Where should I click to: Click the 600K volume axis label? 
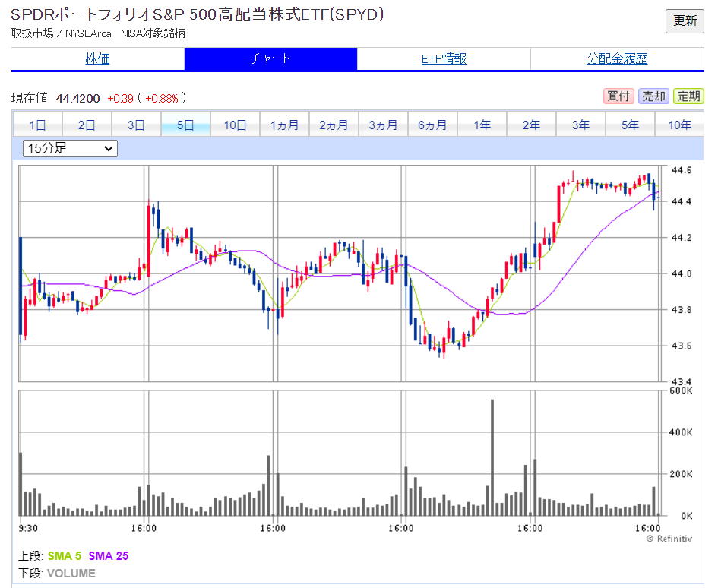[x=681, y=390]
